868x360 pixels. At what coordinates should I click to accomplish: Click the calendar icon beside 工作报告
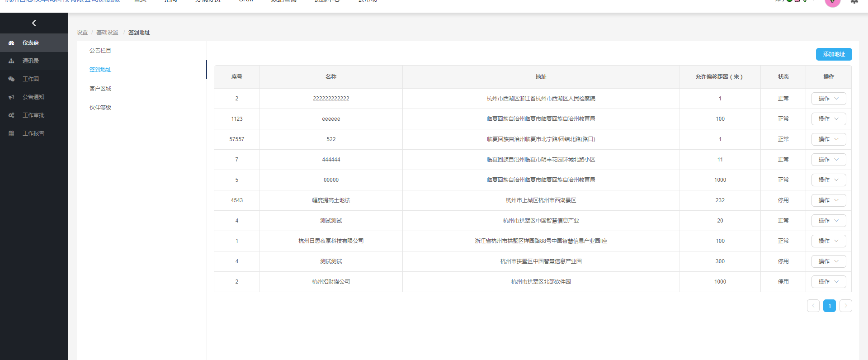(x=11, y=133)
